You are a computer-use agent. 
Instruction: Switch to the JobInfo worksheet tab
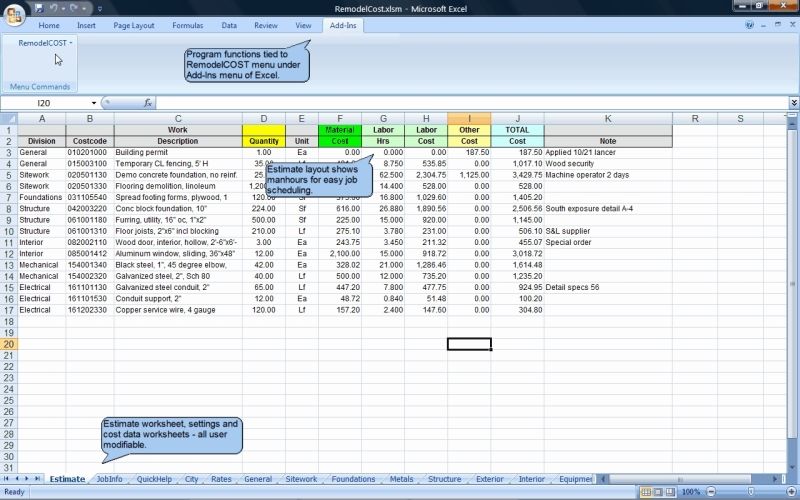pos(109,479)
